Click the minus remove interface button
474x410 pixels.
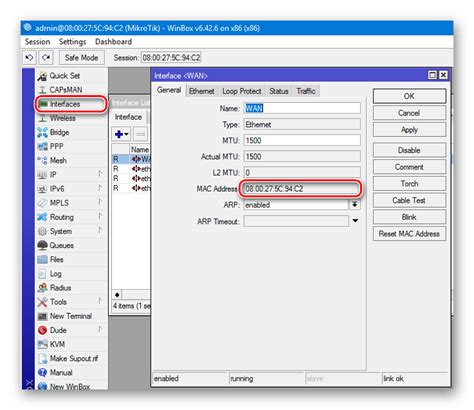click(140, 134)
